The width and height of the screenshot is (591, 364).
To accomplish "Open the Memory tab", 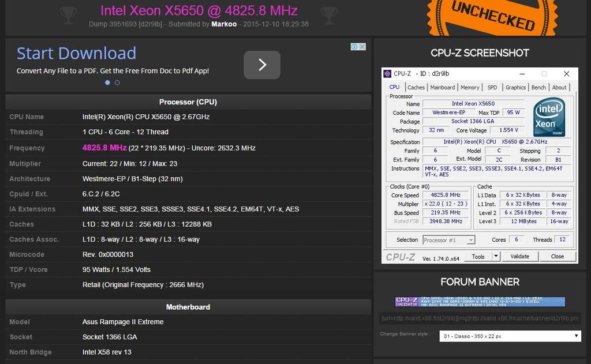I will (x=470, y=88).
